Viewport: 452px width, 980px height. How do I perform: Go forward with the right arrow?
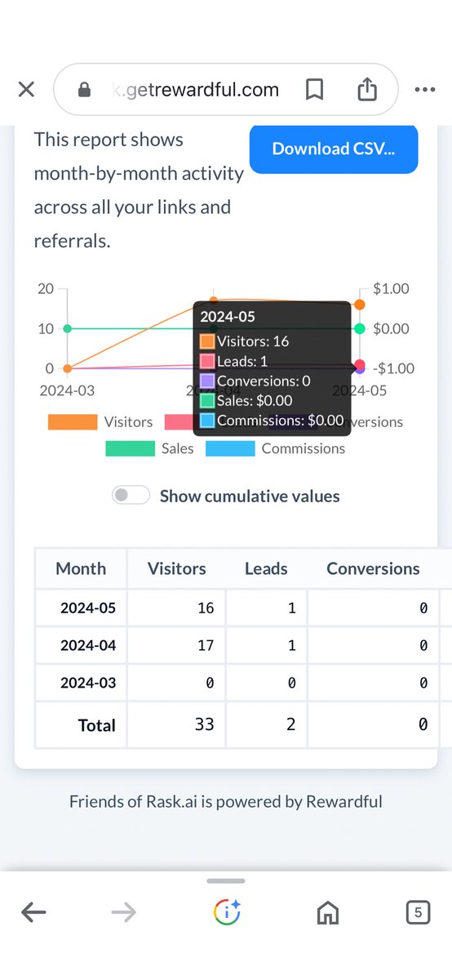pyautogui.click(x=124, y=912)
